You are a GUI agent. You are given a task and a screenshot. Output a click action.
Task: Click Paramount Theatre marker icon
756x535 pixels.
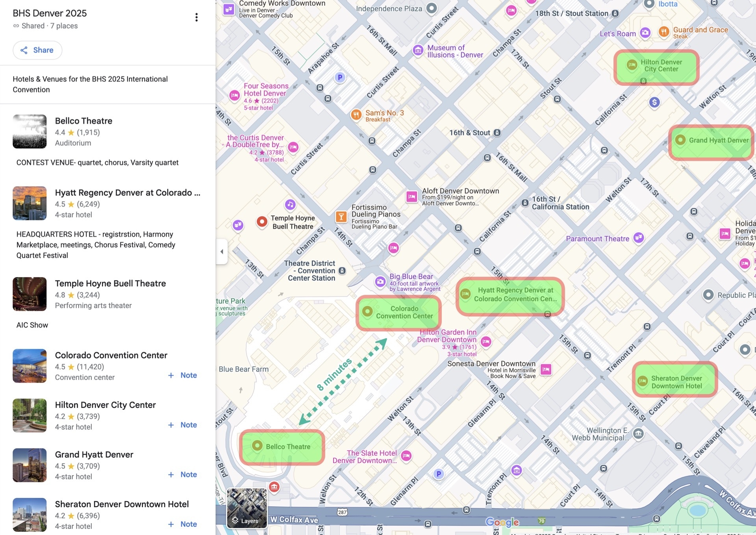[639, 237]
